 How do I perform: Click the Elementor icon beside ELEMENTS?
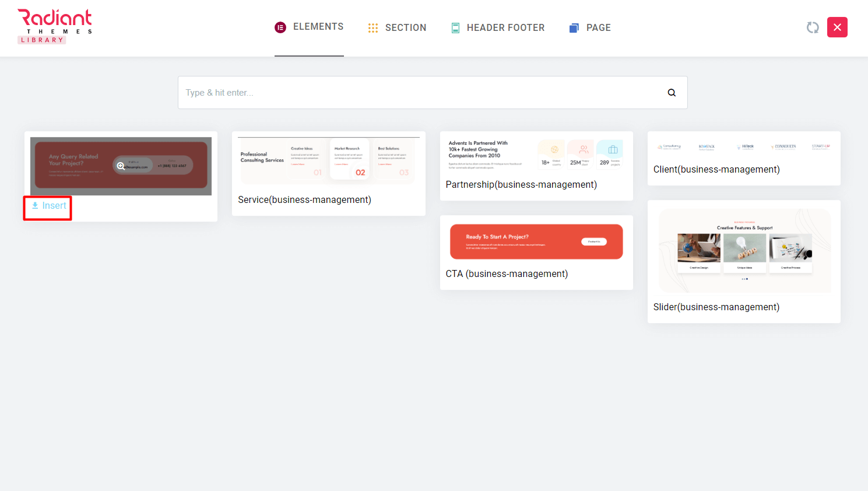280,27
